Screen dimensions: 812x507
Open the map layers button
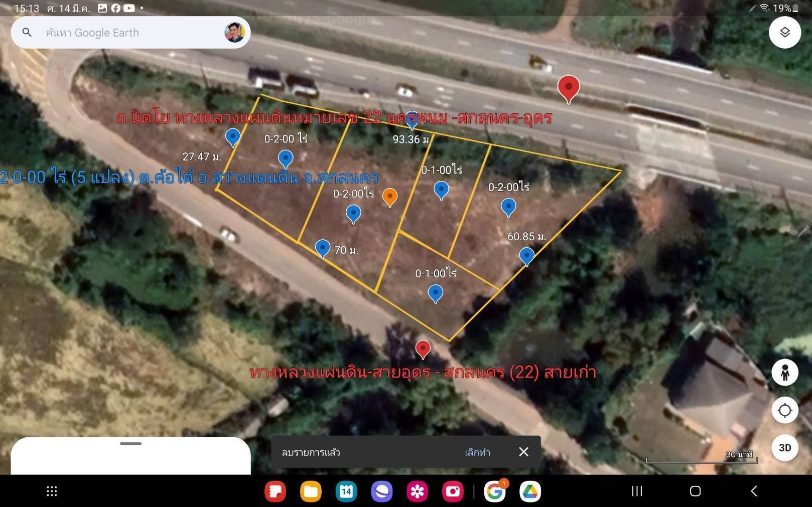785,32
